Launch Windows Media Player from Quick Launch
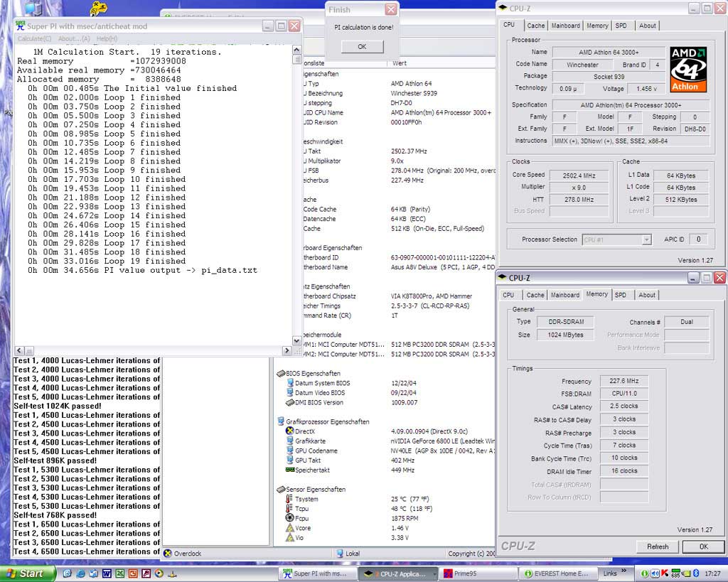 159,573
